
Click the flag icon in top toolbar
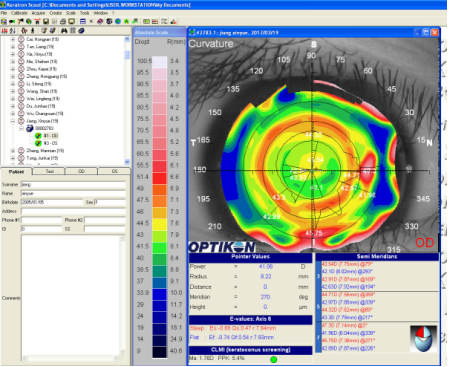tap(21, 22)
